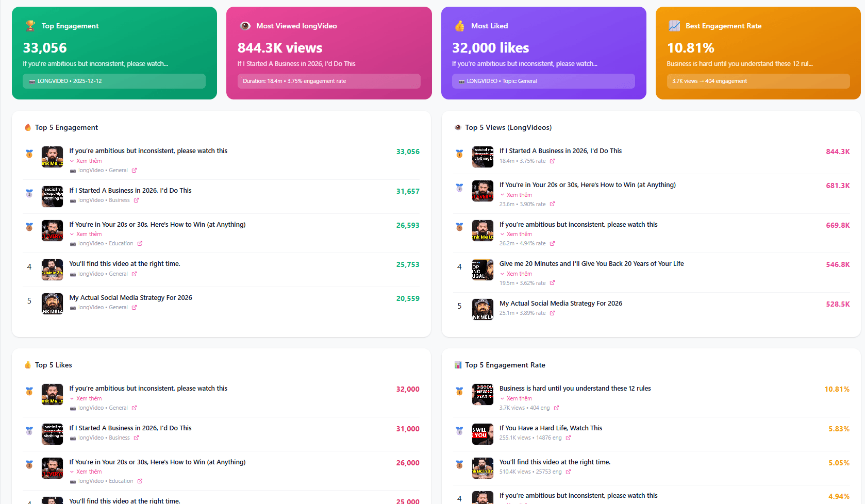Click the chart icon on Best Engagement Rate card

coord(674,25)
